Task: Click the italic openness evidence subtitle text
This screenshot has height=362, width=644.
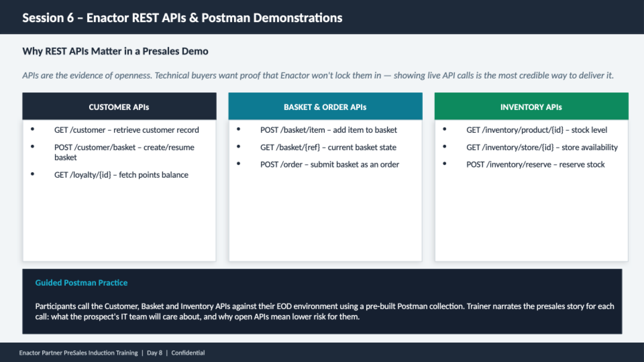Action: pos(318,75)
